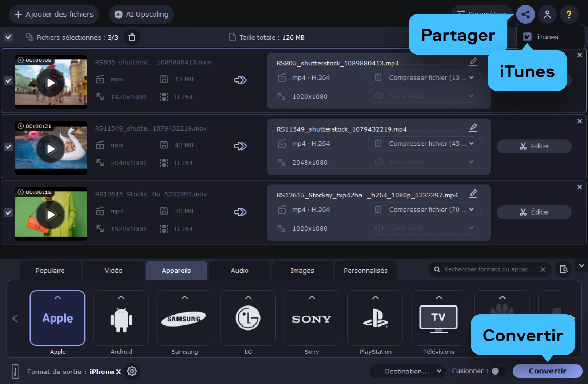Toggle the Fusionner merge switch
Viewport: 588px width, 384px height.
(x=498, y=371)
